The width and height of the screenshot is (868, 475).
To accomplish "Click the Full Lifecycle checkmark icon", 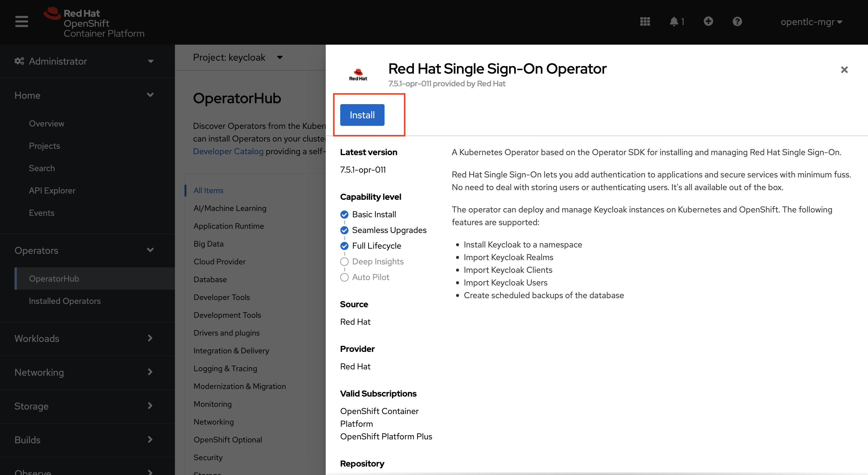I will coord(344,246).
